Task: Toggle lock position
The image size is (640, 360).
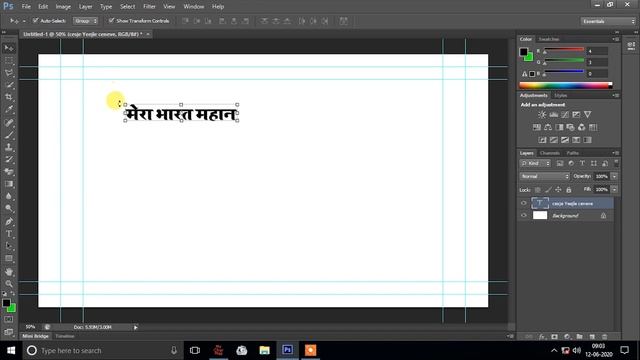Action: pos(558,190)
